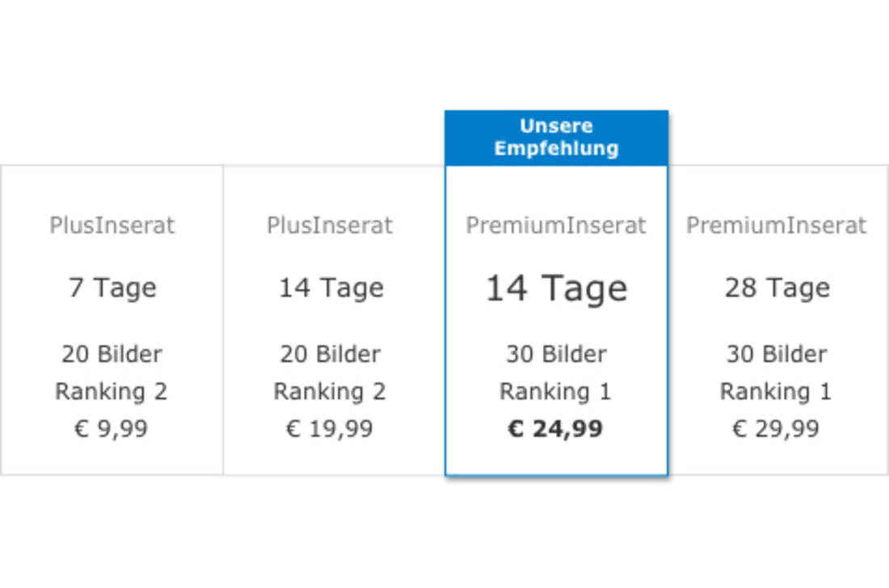The width and height of the screenshot is (889, 588).
Task: Click Ranking 1 in the 28 Tage column
Action: pos(776,392)
